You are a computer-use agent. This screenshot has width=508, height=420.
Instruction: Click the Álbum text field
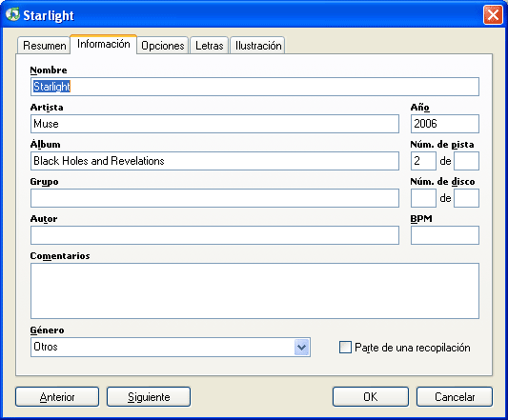tap(214, 161)
